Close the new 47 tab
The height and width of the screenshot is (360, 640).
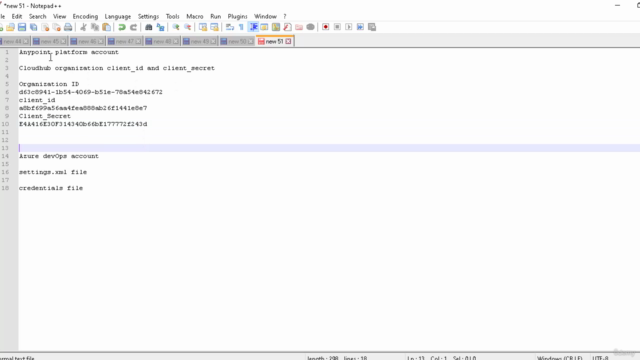pyautogui.click(x=138, y=42)
